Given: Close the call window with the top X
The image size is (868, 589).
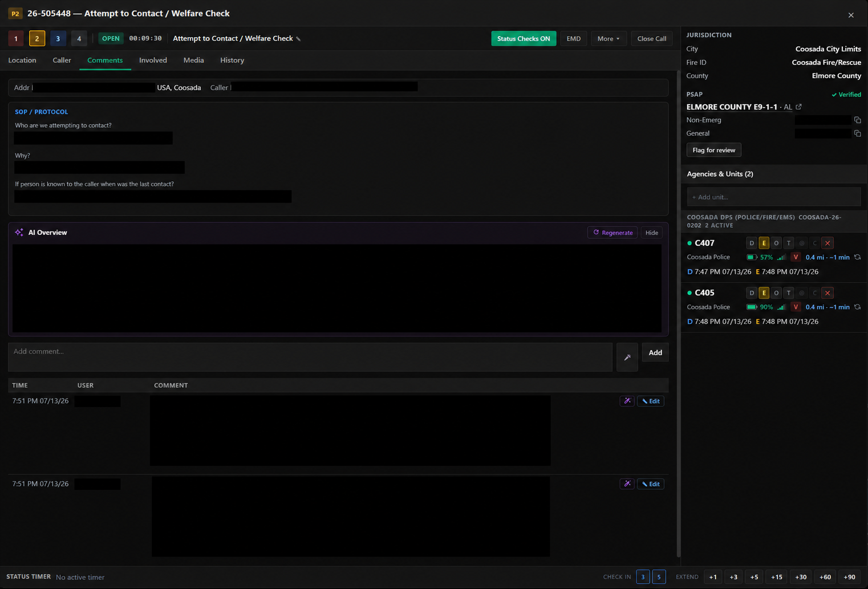Looking at the screenshot, I should tap(851, 15).
